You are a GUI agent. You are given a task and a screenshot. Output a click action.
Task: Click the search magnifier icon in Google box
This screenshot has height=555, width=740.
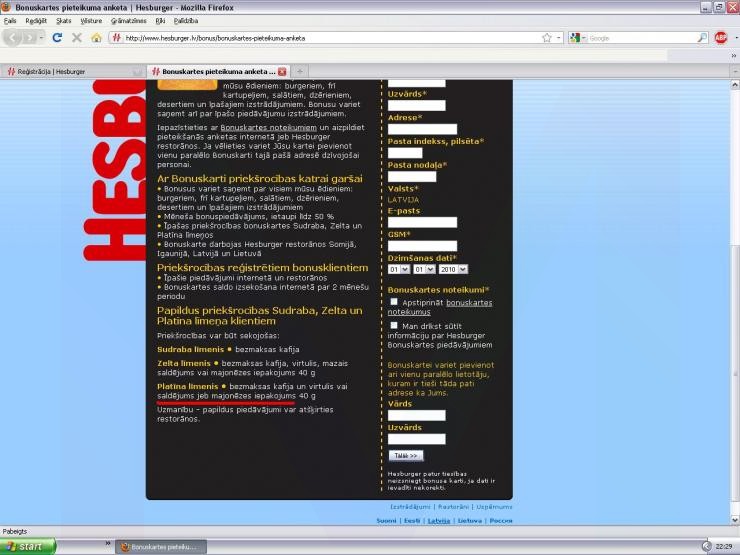(x=702, y=38)
